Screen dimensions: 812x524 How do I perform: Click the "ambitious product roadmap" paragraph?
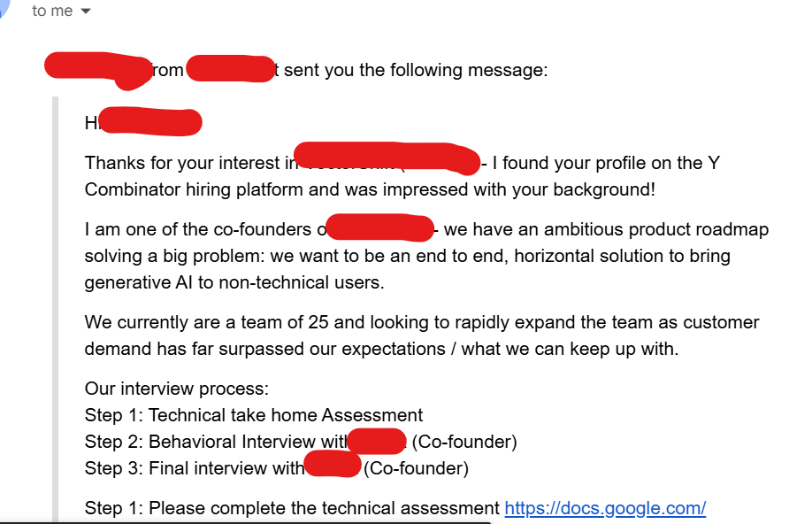tap(426, 257)
